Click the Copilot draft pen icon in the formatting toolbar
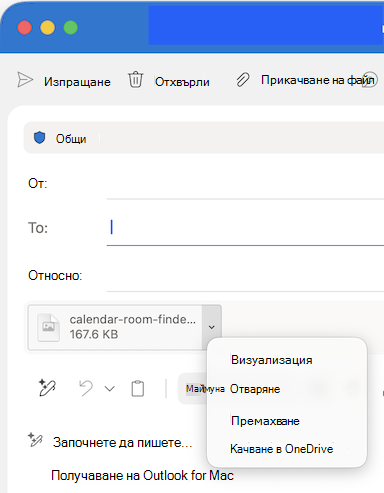 click(47, 388)
